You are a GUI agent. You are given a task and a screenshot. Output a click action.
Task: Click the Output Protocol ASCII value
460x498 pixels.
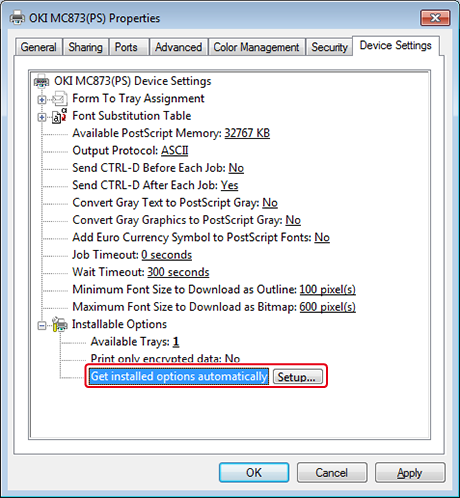175,150
